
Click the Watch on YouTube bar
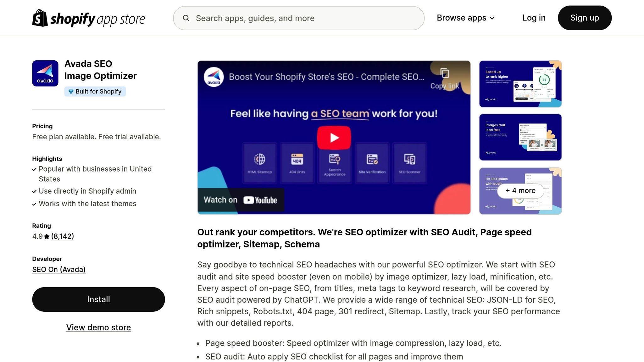241,200
